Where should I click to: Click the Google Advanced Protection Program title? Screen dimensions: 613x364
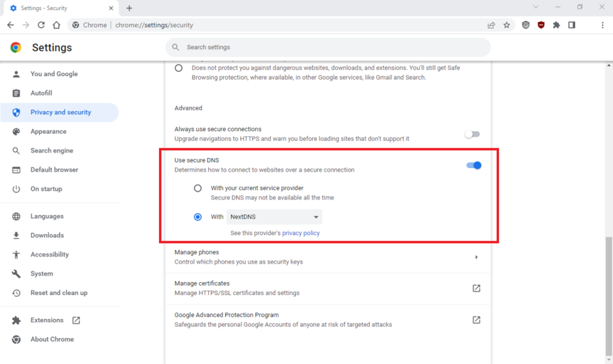pyautogui.click(x=227, y=315)
